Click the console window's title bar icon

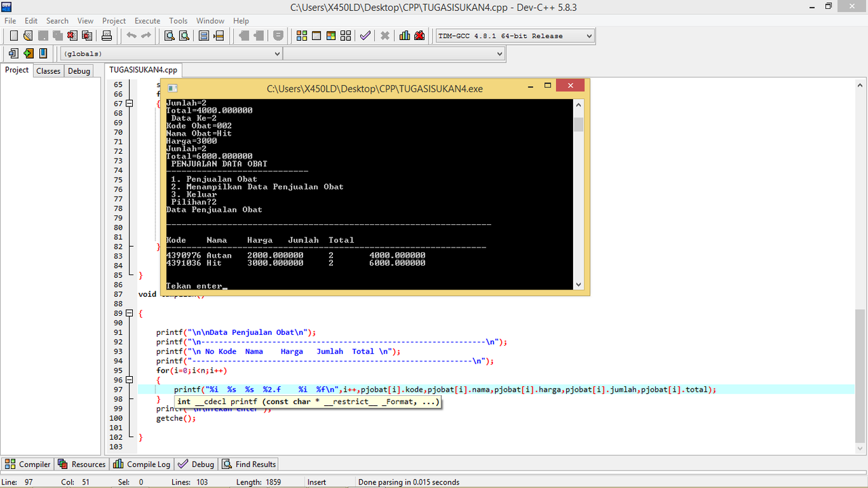pos(172,88)
